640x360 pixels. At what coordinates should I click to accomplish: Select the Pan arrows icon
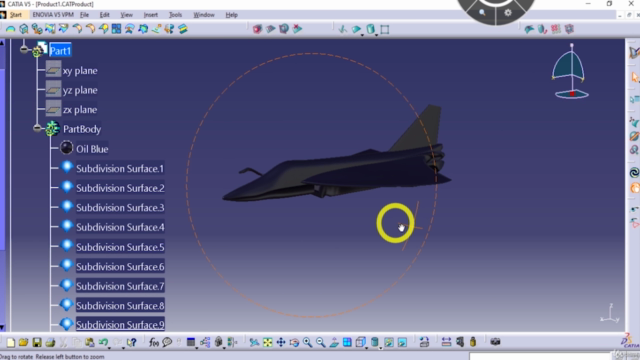tap(281, 342)
